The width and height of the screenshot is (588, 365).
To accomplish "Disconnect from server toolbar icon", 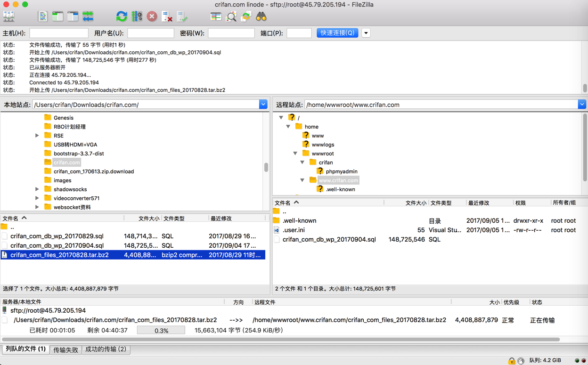I will coord(167,16).
